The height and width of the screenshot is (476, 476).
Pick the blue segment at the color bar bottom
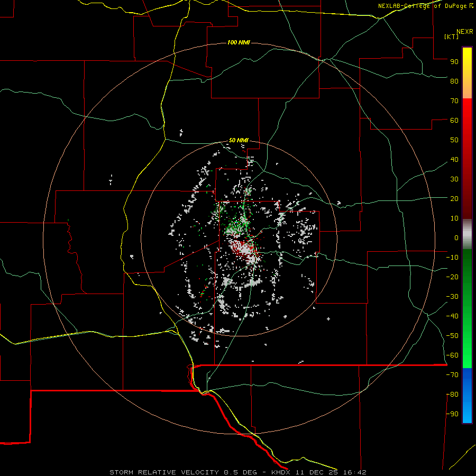pyautogui.click(x=467, y=396)
